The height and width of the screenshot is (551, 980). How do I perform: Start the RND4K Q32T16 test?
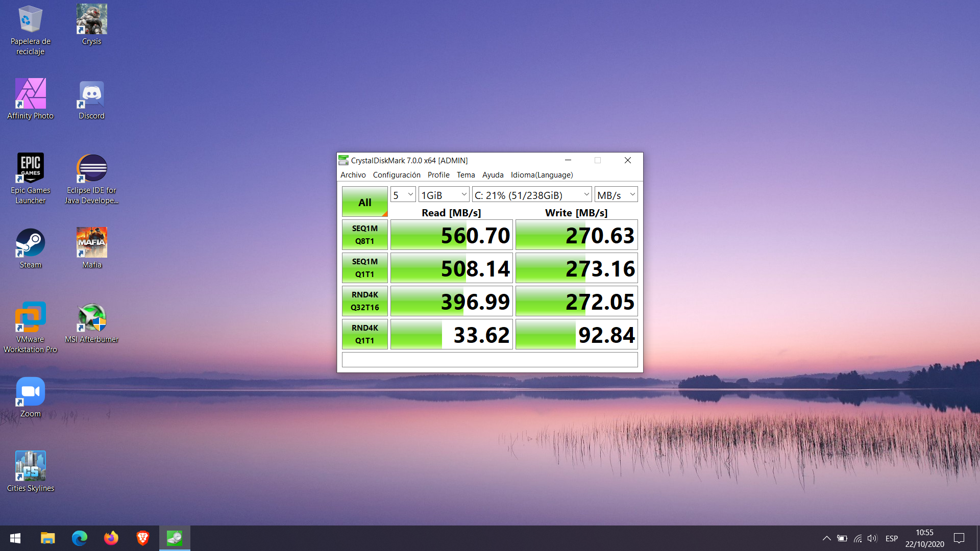pyautogui.click(x=364, y=301)
